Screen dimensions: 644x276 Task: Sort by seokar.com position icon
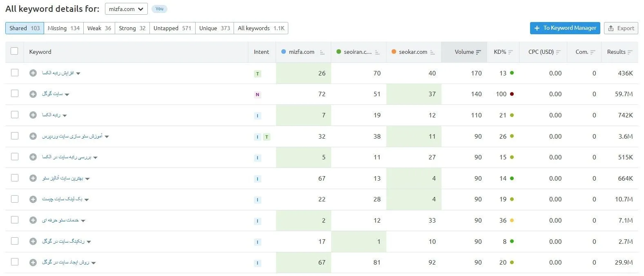click(x=432, y=52)
